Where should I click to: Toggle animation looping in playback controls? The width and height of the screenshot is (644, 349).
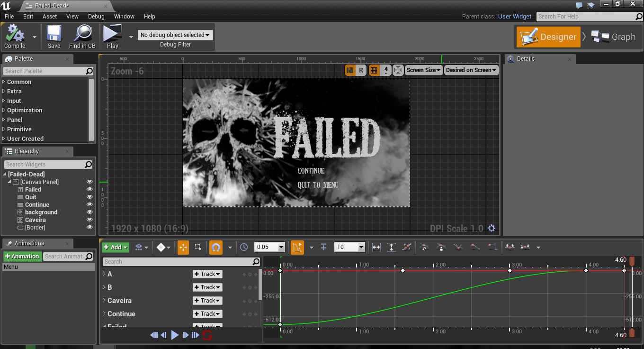(206, 335)
